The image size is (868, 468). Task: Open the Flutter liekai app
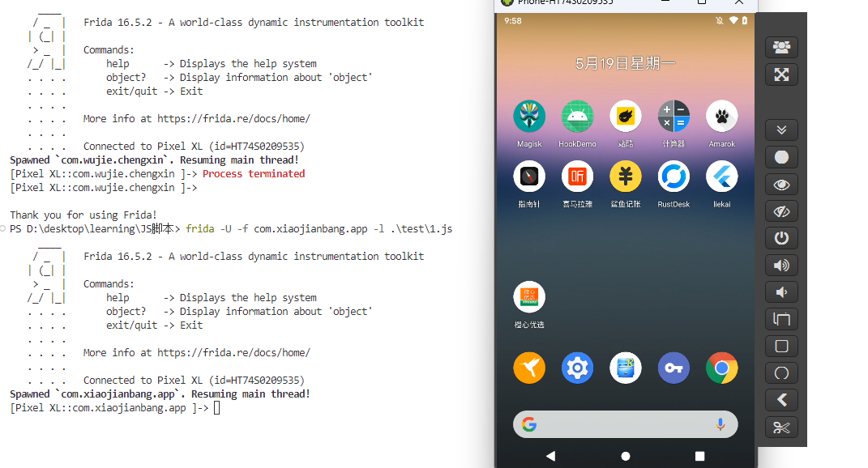721,177
